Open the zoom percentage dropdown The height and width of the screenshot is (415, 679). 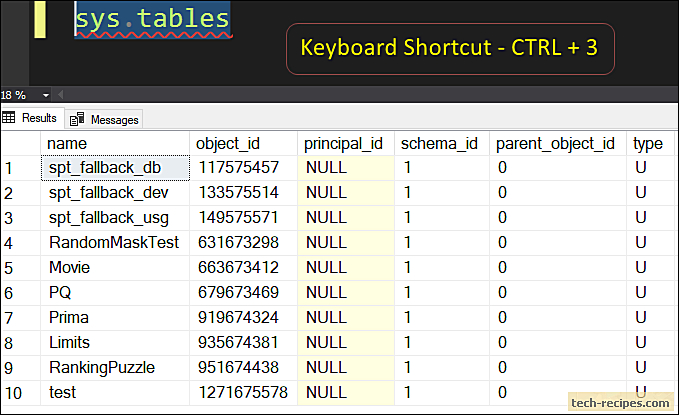click(46, 95)
